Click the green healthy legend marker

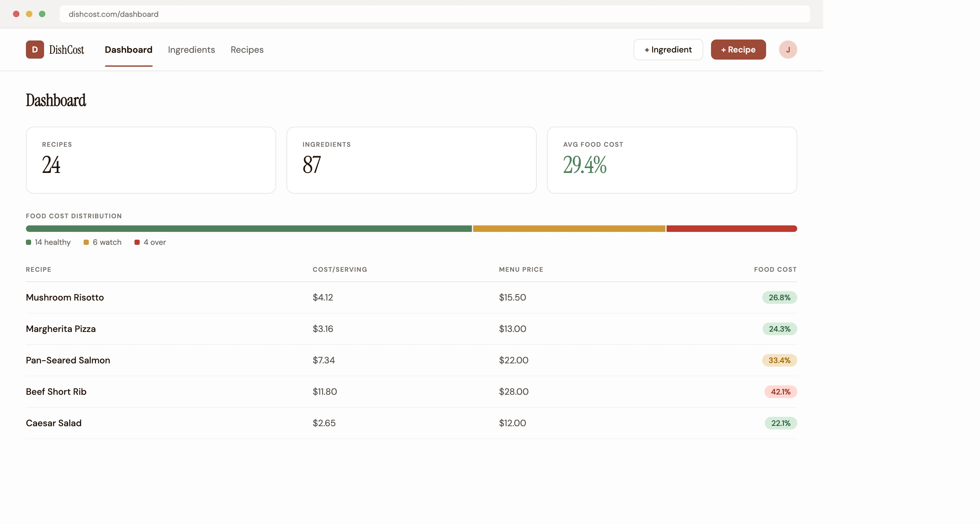point(29,242)
